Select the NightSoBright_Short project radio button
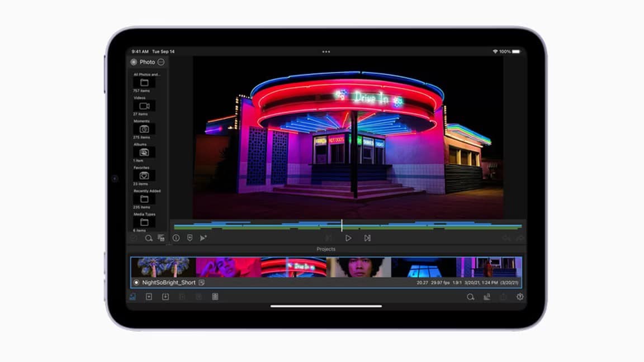The width and height of the screenshot is (644, 362). pyautogui.click(x=136, y=283)
